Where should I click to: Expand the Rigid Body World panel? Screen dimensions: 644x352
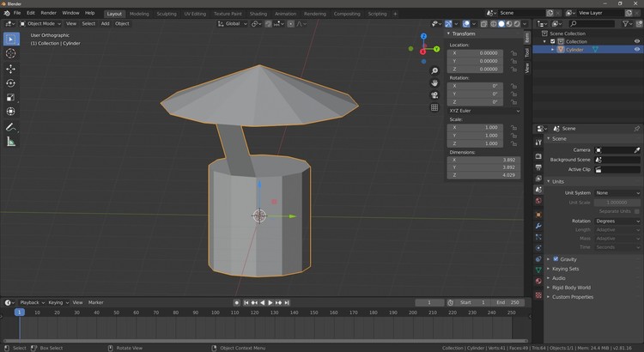pos(571,288)
